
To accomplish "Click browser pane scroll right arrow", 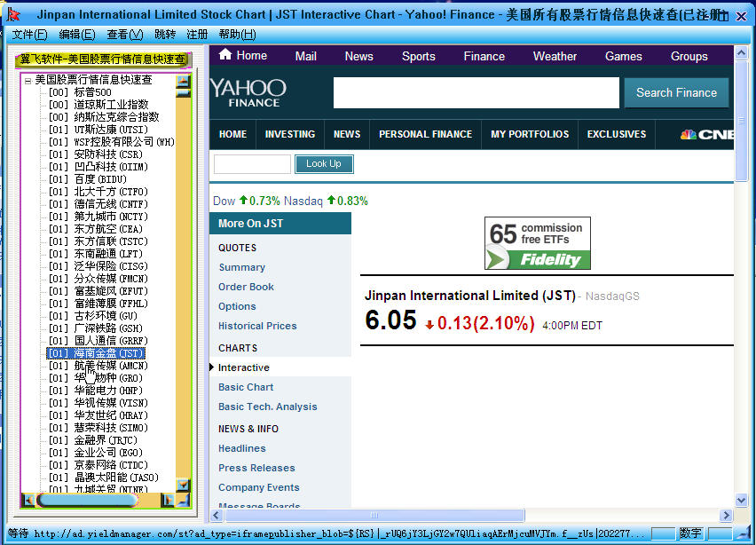I will tap(726, 516).
